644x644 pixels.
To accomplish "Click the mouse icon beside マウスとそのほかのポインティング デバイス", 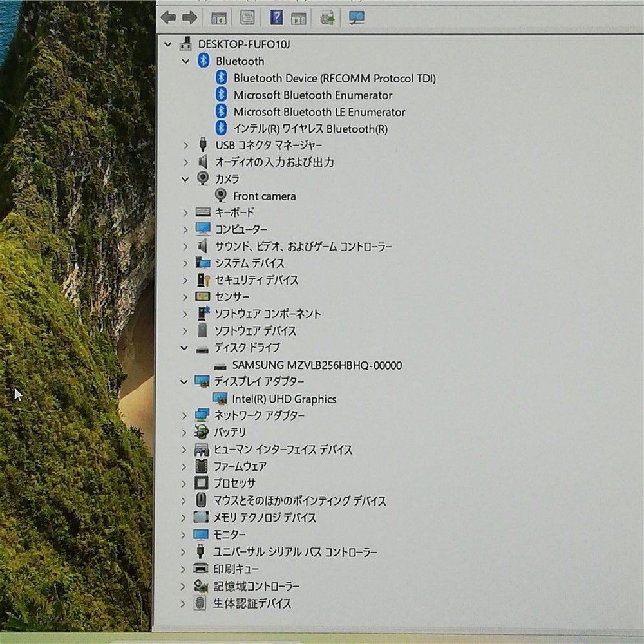I will point(201,500).
